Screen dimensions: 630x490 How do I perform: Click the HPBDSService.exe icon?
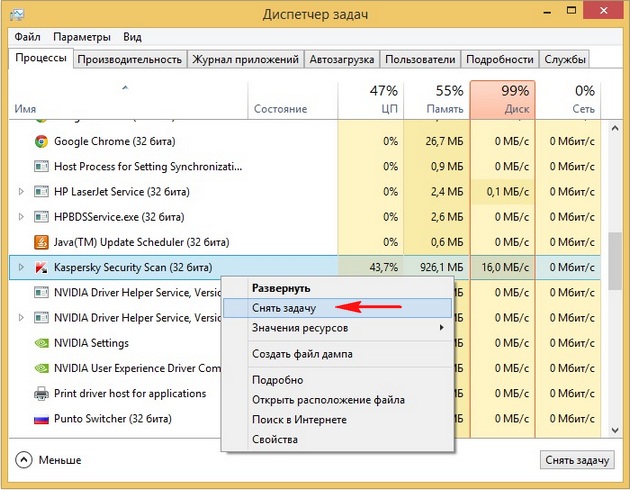(x=41, y=217)
